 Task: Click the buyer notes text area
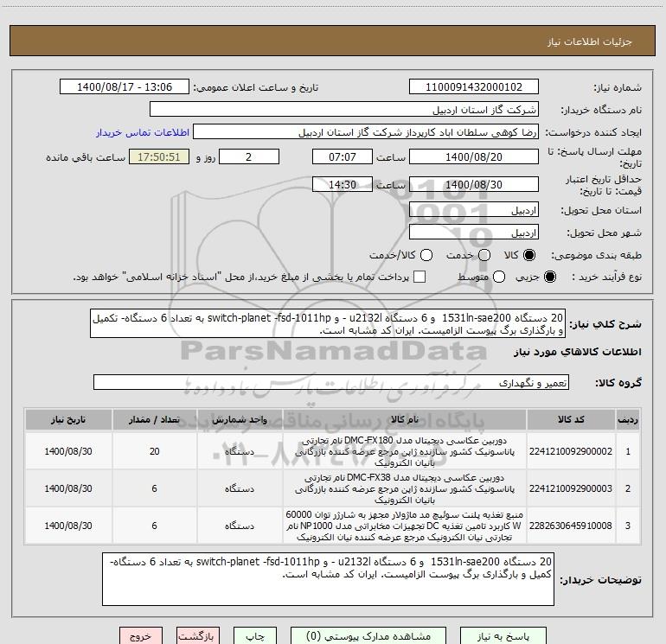click(328, 579)
